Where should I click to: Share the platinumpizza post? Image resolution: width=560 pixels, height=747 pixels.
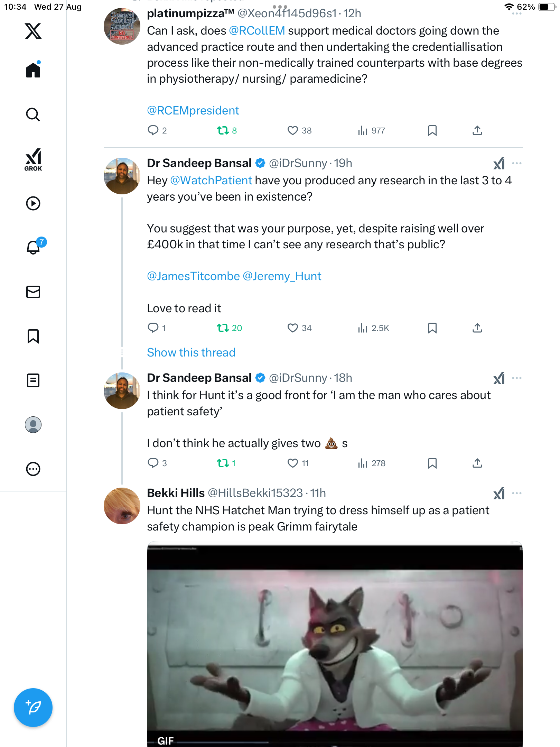pyautogui.click(x=477, y=130)
